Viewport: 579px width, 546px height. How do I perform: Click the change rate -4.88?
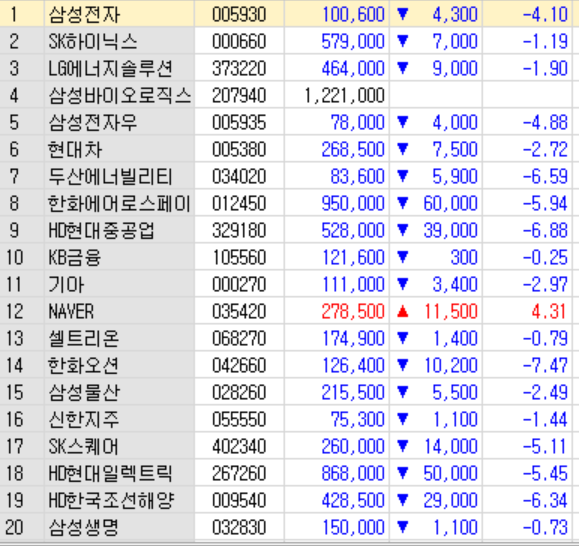click(545, 123)
